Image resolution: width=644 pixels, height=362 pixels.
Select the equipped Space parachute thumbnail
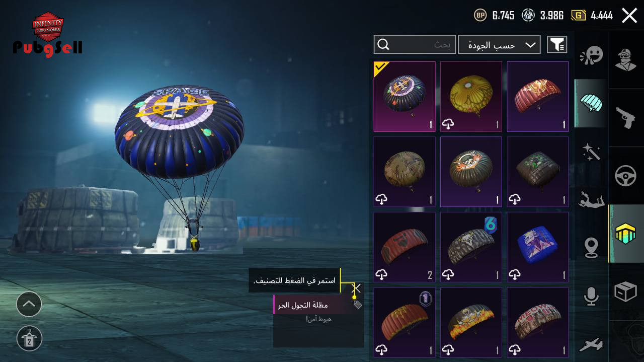pyautogui.click(x=405, y=97)
